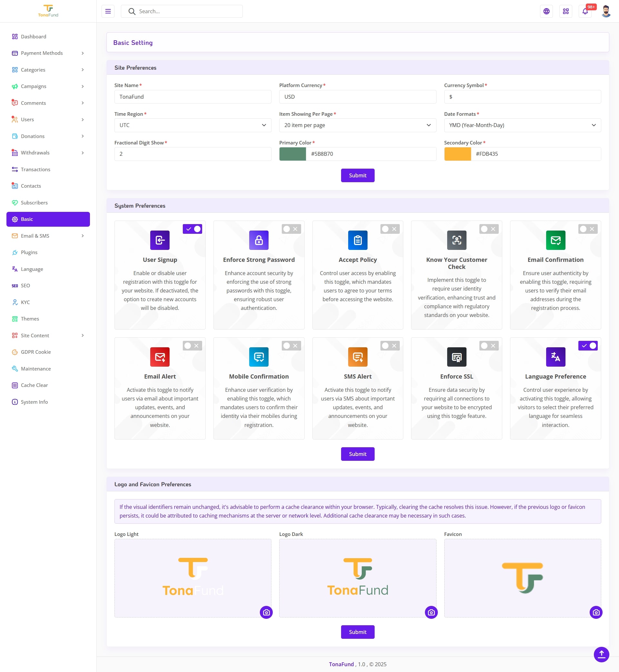Open the globe language icon
The width and height of the screenshot is (619, 672).
pyautogui.click(x=546, y=11)
